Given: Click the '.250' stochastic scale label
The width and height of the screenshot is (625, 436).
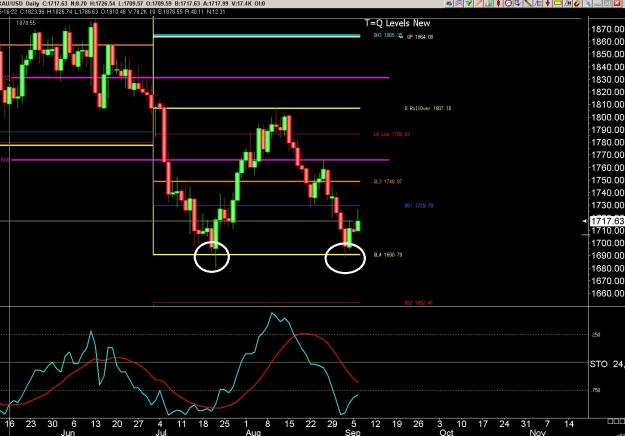Looking at the screenshot, I should click(596, 335).
